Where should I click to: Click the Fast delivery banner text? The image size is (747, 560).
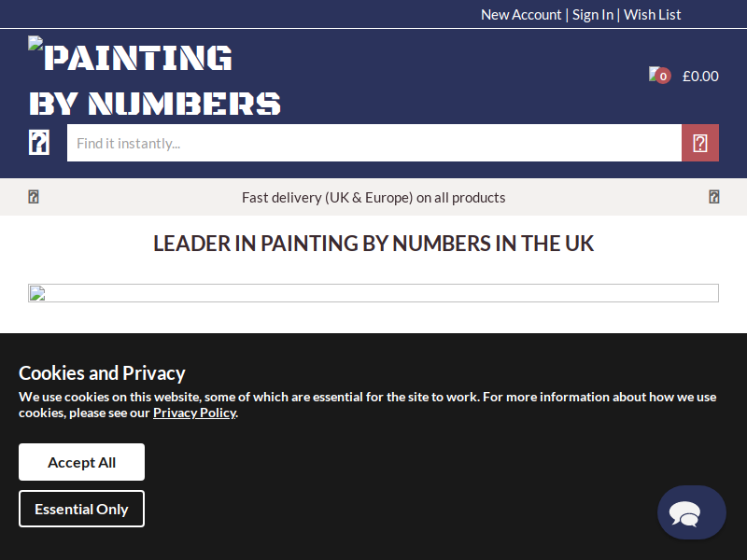click(x=373, y=197)
